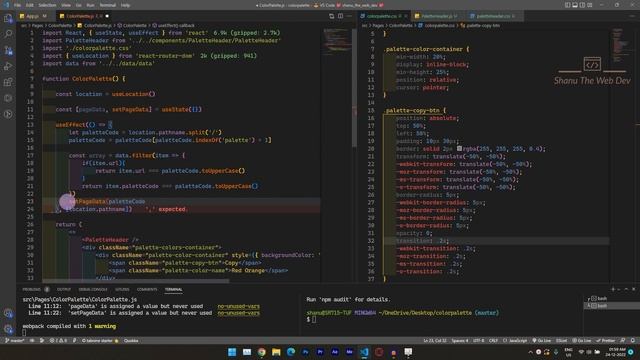This screenshot has width=640, height=360.
Task: Show the Output panel tab
Action: tap(64, 289)
